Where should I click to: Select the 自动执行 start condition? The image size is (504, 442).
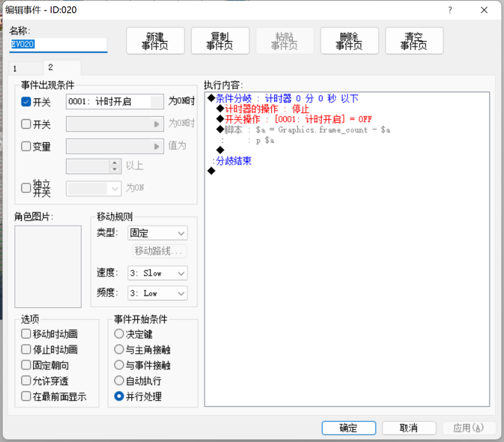coord(119,381)
